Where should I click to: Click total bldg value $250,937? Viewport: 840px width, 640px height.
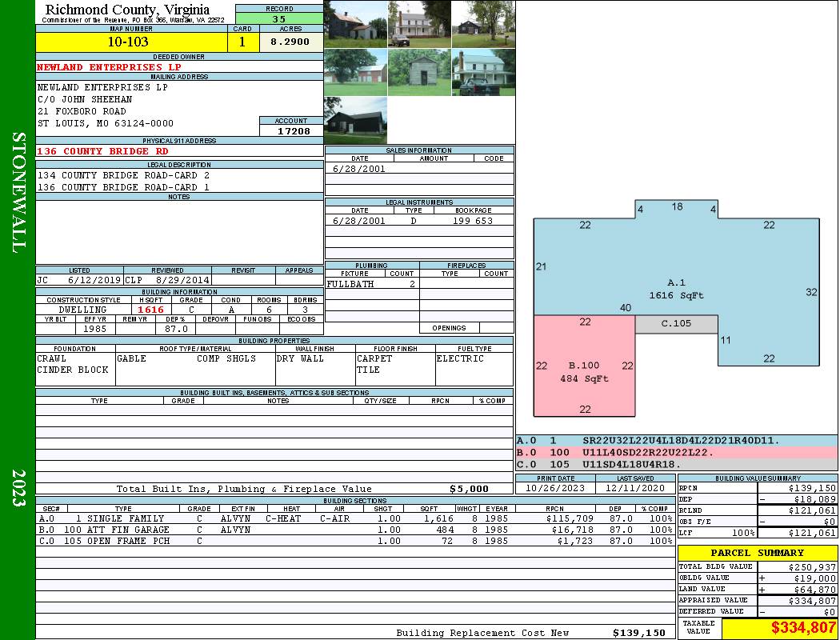coord(812,566)
